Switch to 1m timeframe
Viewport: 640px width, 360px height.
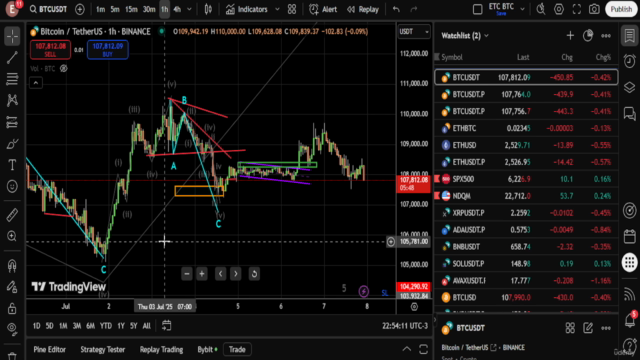(x=100, y=9)
